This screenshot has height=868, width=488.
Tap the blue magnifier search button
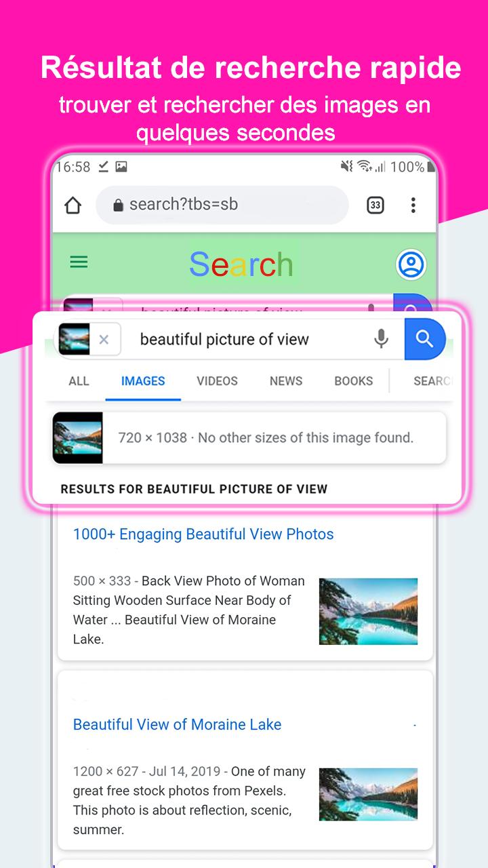click(x=425, y=338)
